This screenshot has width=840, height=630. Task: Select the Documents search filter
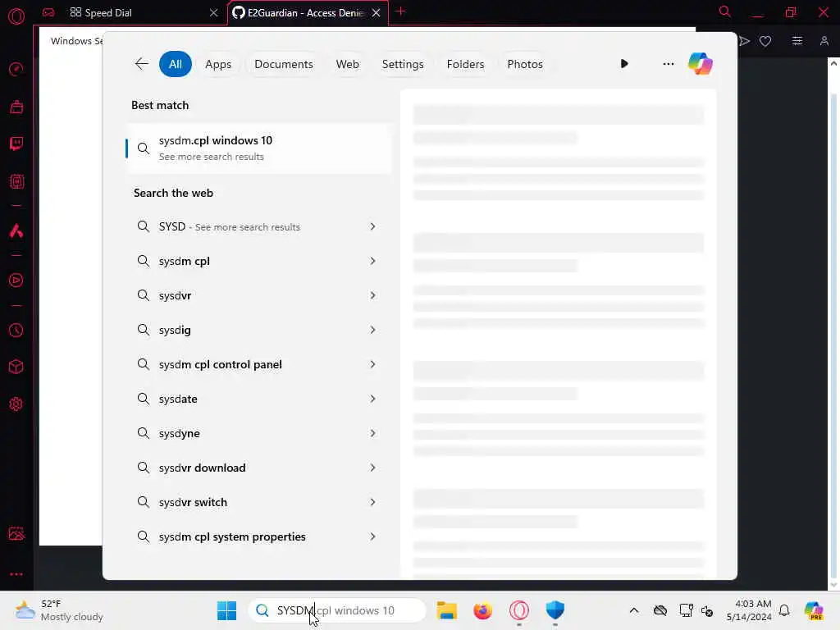(283, 64)
